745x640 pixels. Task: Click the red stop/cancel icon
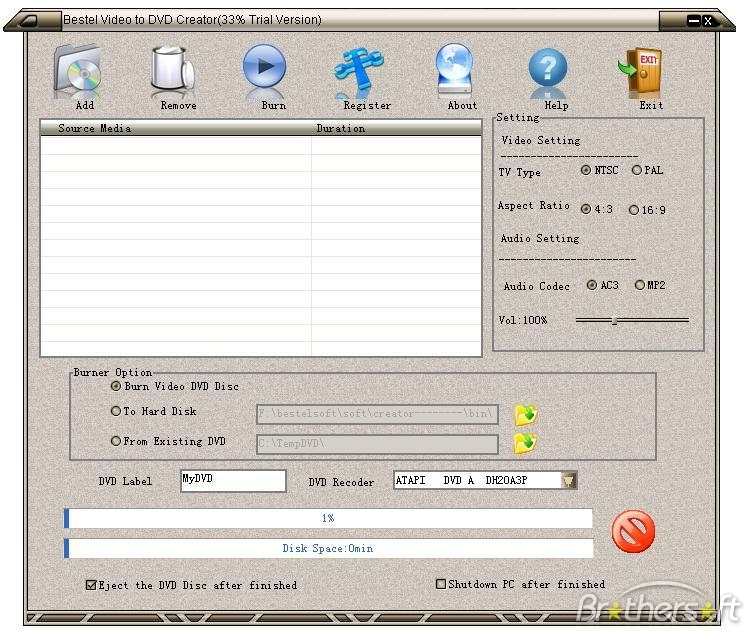633,531
